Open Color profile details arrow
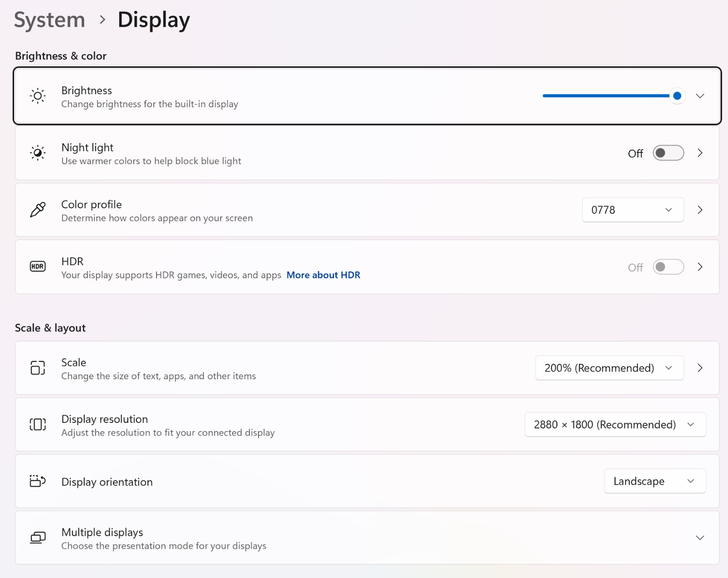728x578 pixels. (700, 210)
